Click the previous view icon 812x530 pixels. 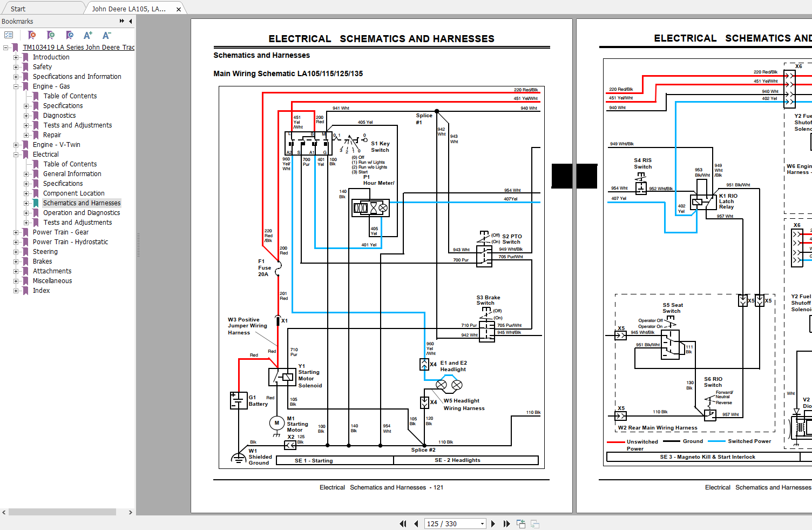521,524
